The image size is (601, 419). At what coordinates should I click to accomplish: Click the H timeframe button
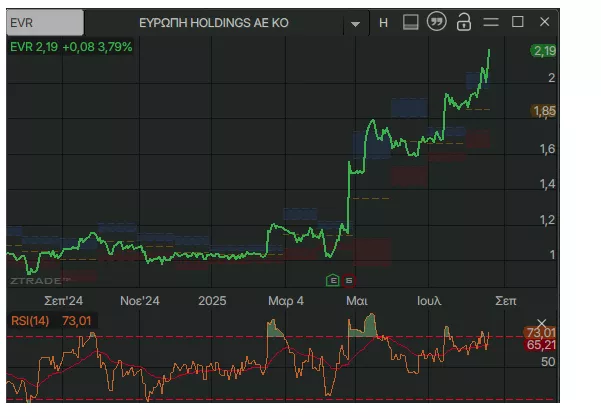(383, 23)
